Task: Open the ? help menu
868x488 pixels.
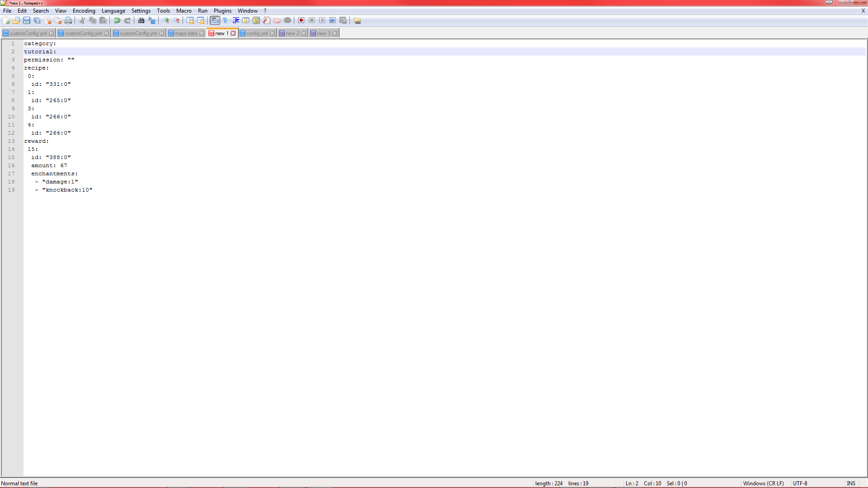Action: (265, 11)
